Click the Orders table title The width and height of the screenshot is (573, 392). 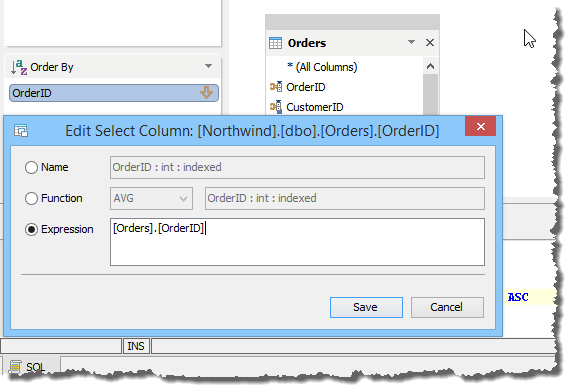(307, 43)
